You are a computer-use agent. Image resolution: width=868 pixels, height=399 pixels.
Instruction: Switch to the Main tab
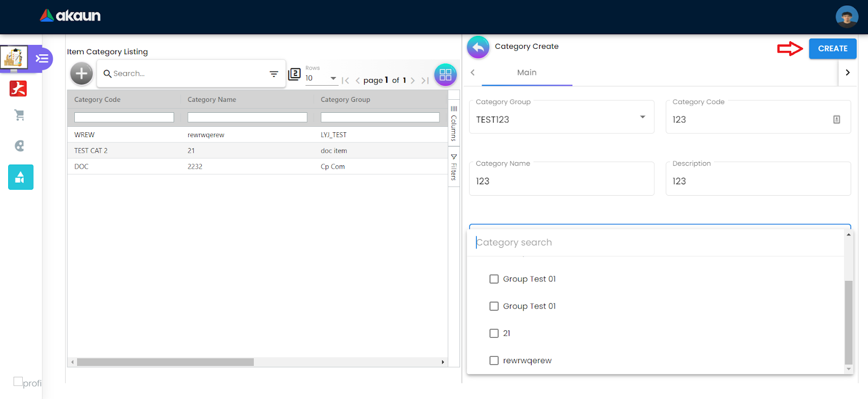point(526,73)
